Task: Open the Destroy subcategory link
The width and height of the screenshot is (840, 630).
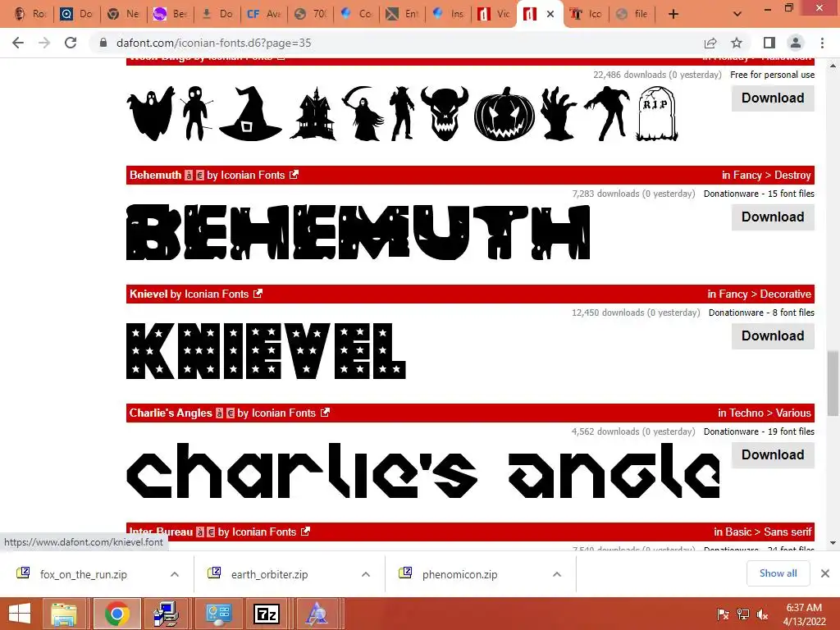Action: (x=792, y=176)
